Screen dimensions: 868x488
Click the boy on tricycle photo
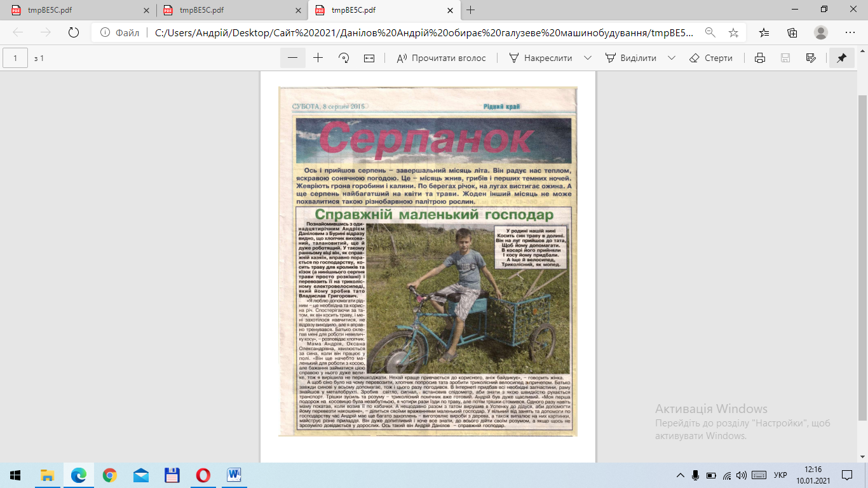(x=466, y=299)
